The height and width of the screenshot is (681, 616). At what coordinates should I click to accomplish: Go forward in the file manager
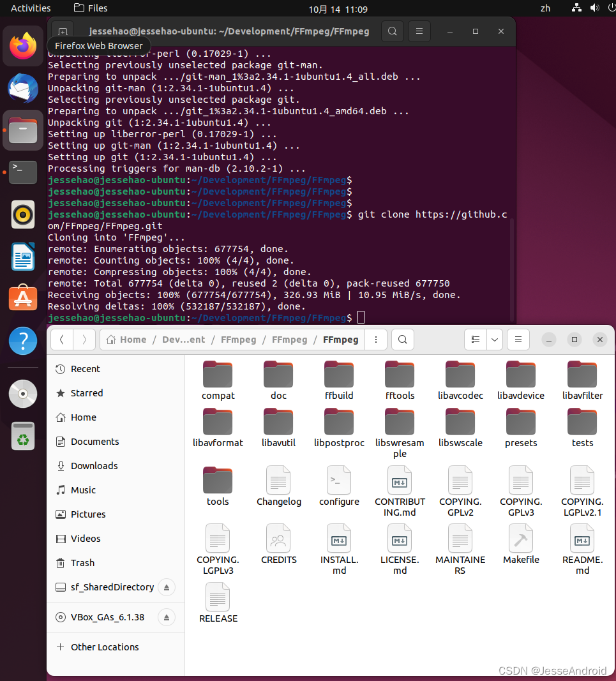coord(84,340)
